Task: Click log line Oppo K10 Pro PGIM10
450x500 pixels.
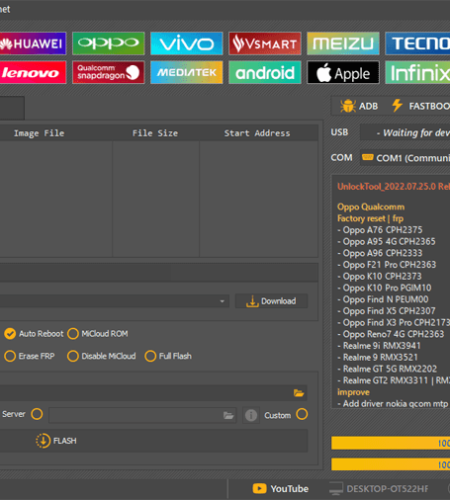Action: coord(384,288)
